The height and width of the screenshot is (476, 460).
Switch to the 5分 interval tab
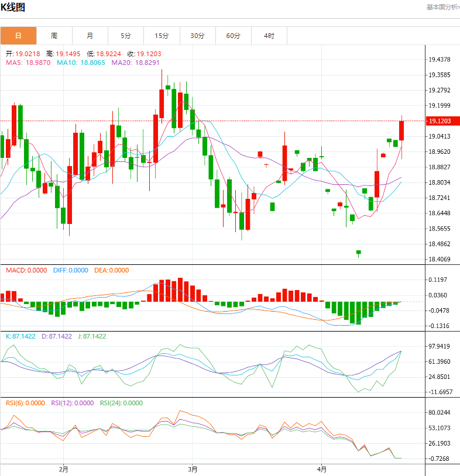(126, 36)
